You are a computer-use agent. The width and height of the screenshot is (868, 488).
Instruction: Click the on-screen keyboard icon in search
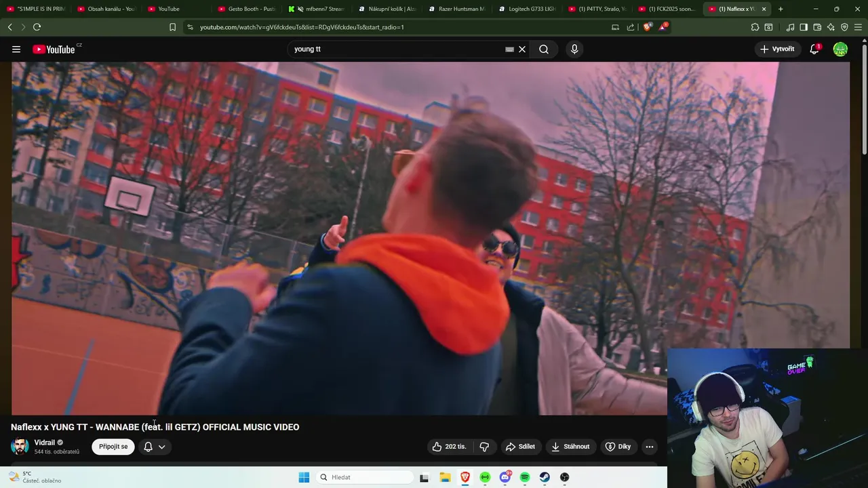509,49
